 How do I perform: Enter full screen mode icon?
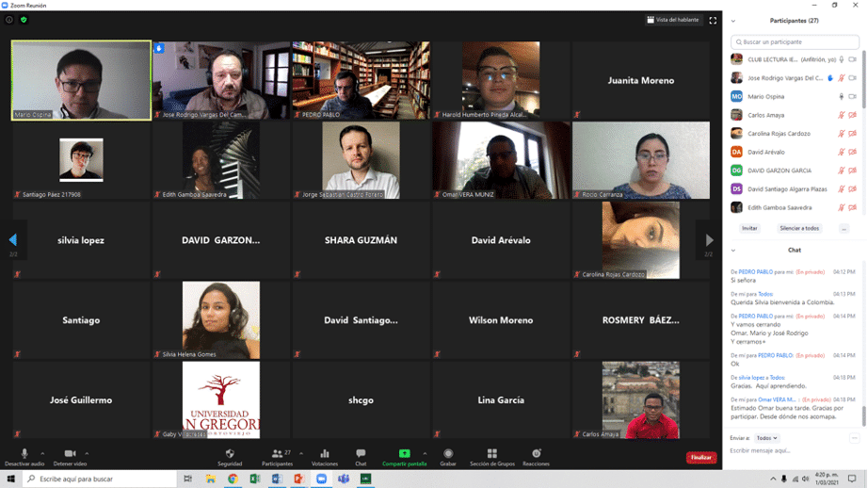coord(713,20)
